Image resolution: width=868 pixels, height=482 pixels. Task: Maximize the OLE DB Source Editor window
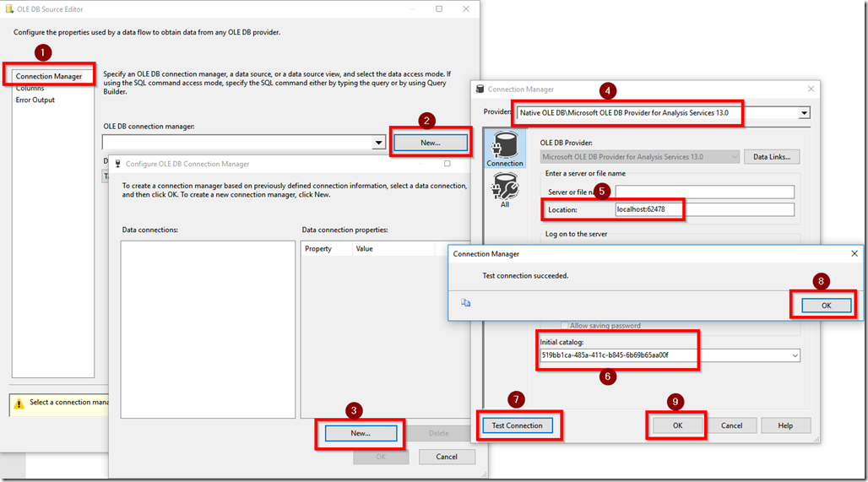(x=439, y=8)
